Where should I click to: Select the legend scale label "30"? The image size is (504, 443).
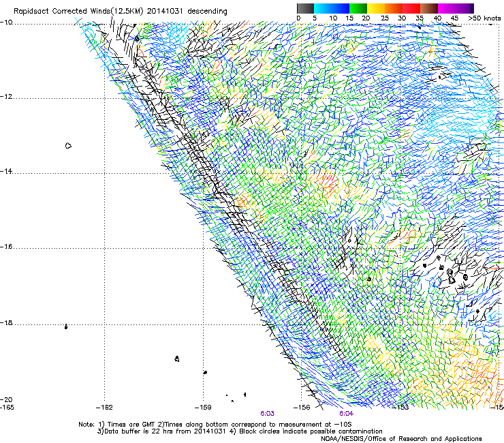click(402, 18)
